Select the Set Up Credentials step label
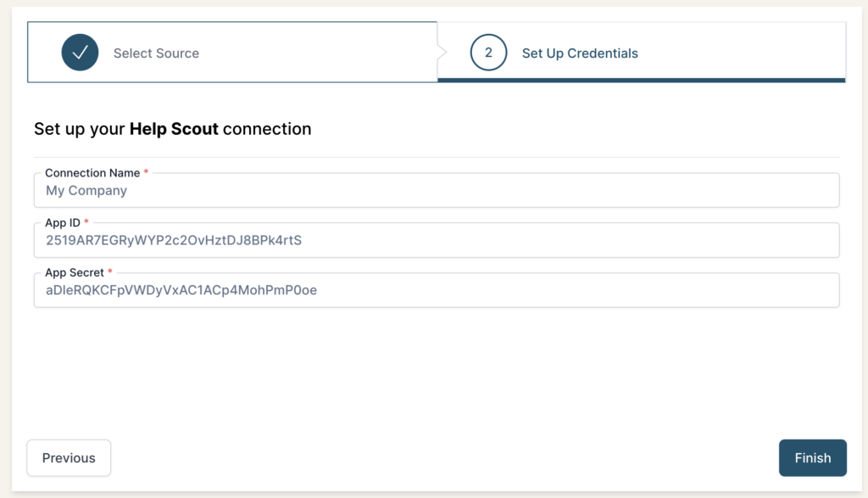Screen dimensions: 868x498 tap(580, 53)
